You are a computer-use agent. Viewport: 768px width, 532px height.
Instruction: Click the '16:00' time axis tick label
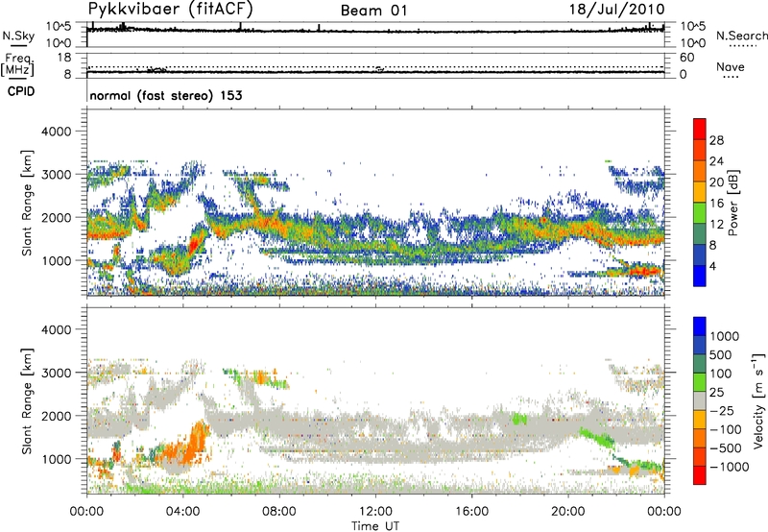pos(471,512)
